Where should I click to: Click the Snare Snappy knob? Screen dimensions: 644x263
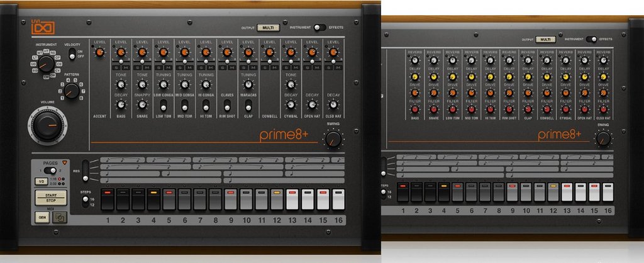(142, 104)
